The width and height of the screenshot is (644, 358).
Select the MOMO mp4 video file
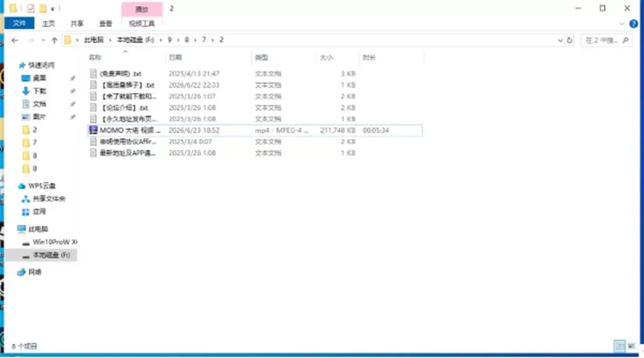coord(255,130)
